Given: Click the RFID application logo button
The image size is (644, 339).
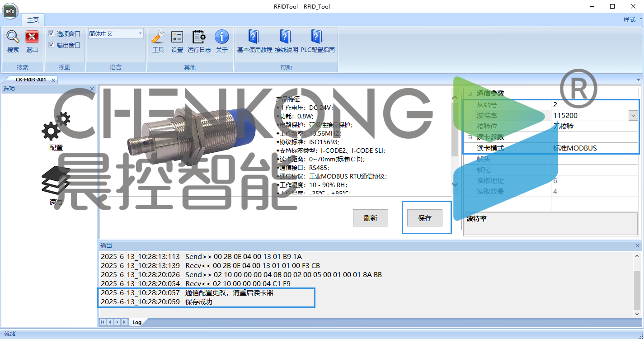Looking at the screenshot, I should point(11,11).
